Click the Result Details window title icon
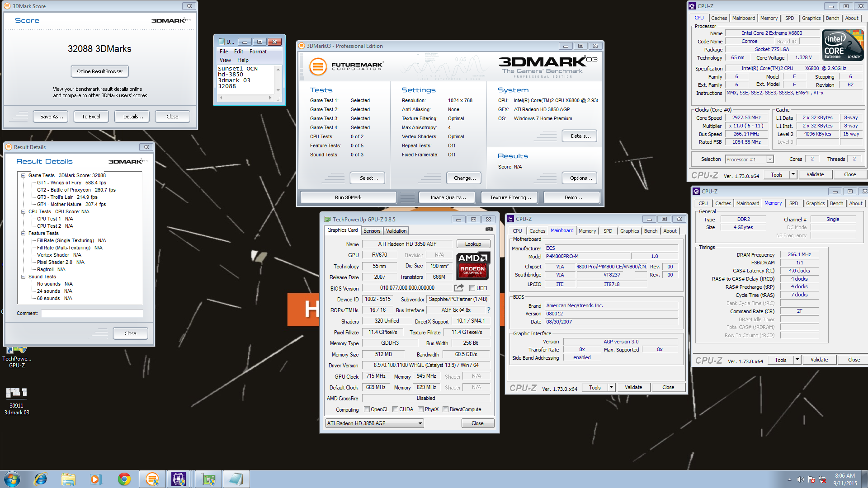Image resolution: width=868 pixels, height=488 pixels. 9,147
